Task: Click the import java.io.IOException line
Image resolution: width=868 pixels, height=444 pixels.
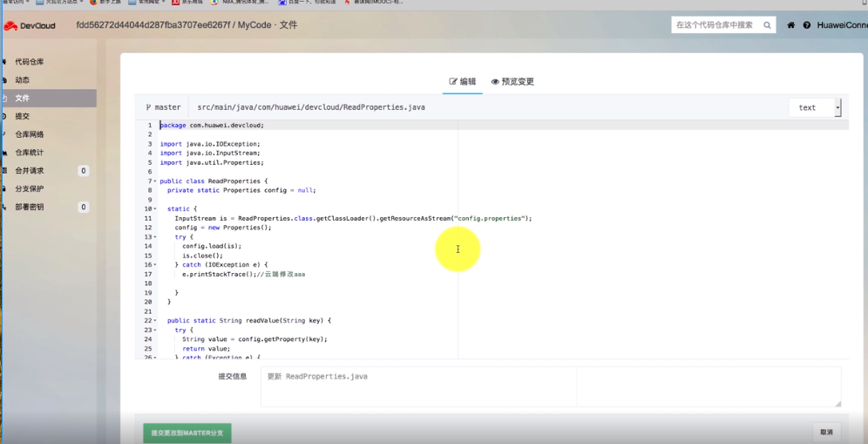Action: pos(210,144)
